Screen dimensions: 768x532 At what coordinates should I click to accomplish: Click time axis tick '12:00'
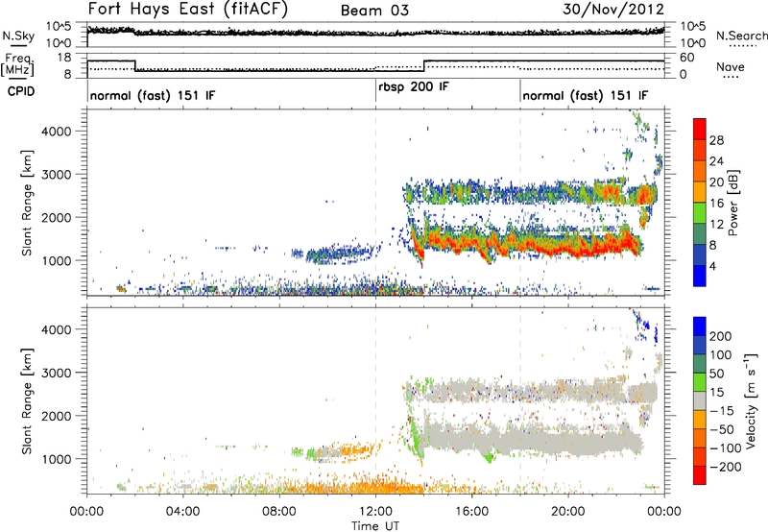point(375,512)
